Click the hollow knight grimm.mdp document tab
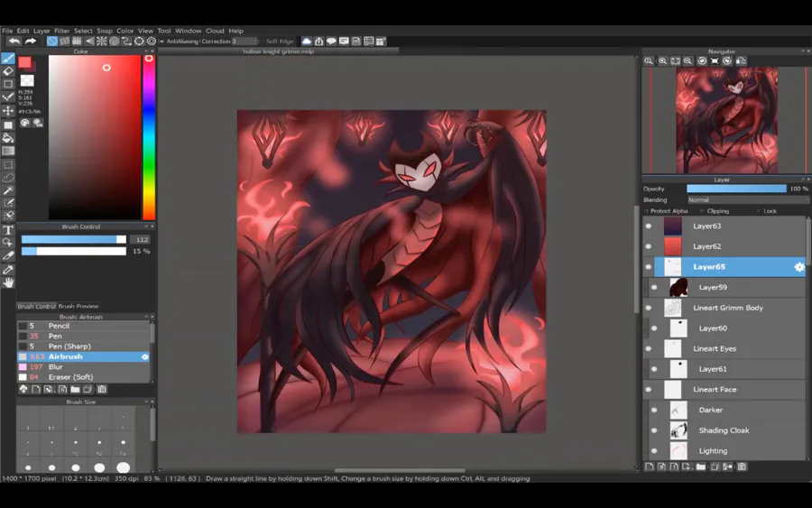This screenshot has height=508, width=812. tap(279, 51)
